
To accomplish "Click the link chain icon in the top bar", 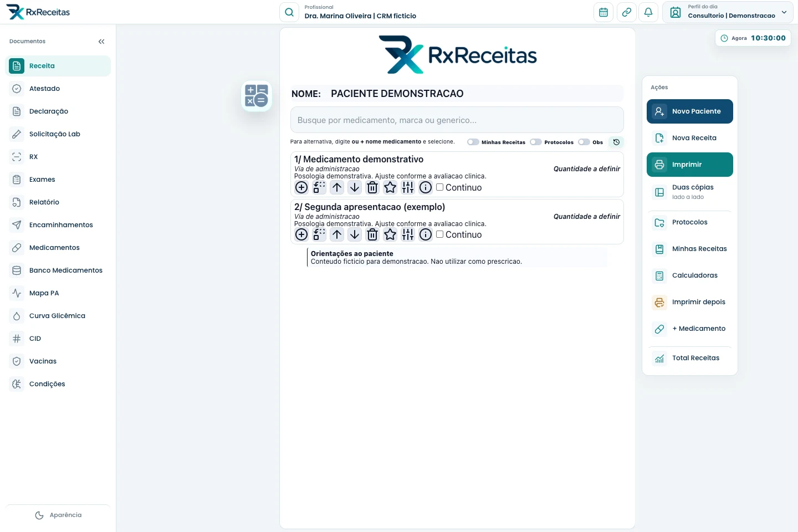I will click(626, 12).
